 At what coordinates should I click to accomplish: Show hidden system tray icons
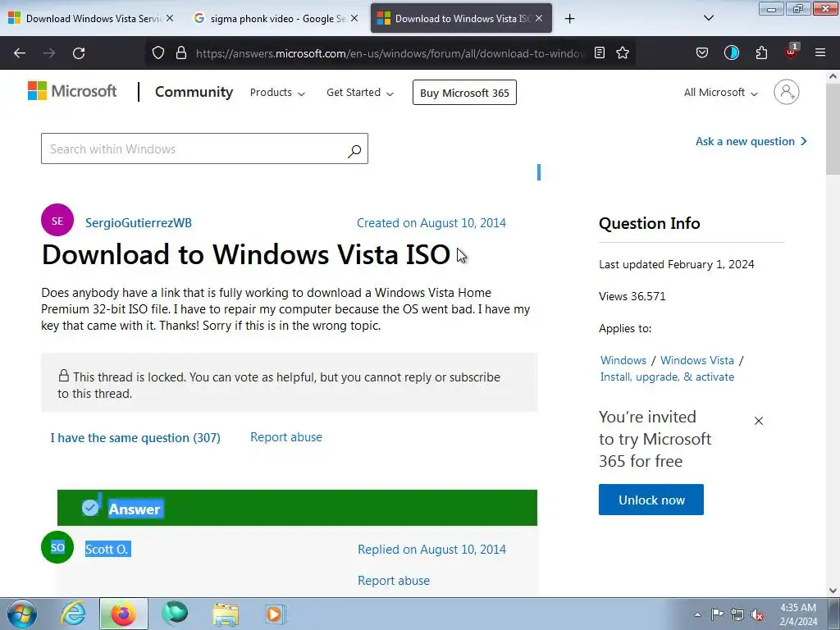pyautogui.click(x=697, y=614)
